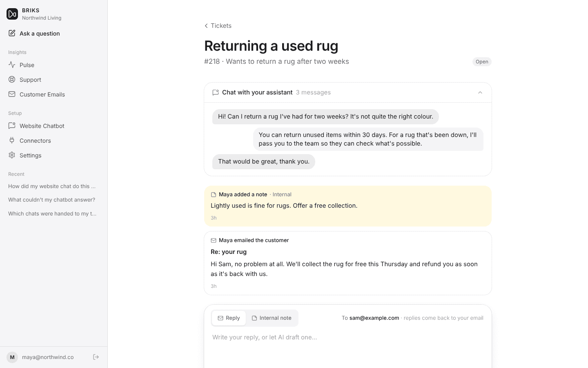Screen dimensions: 588x368
Task: Open Pulse via its activity icon
Action: (12, 65)
